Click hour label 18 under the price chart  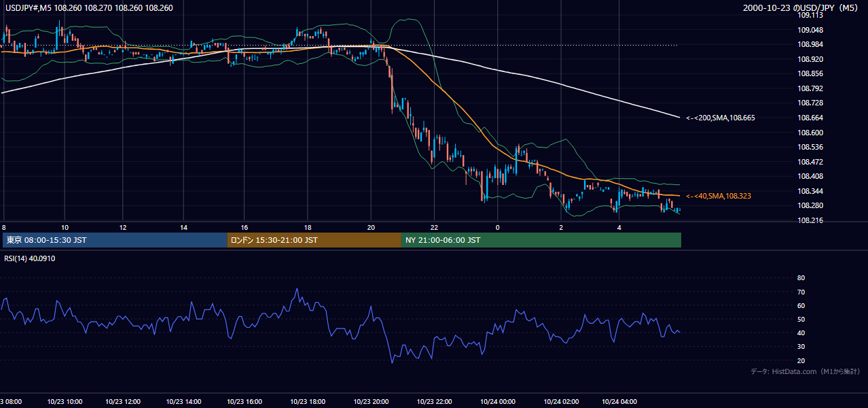point(308,227)
